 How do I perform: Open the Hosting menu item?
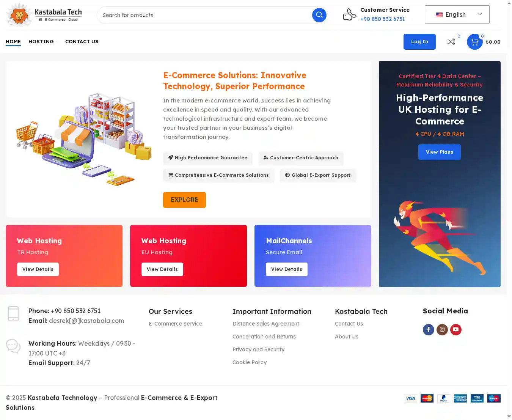tap(41, 42)
